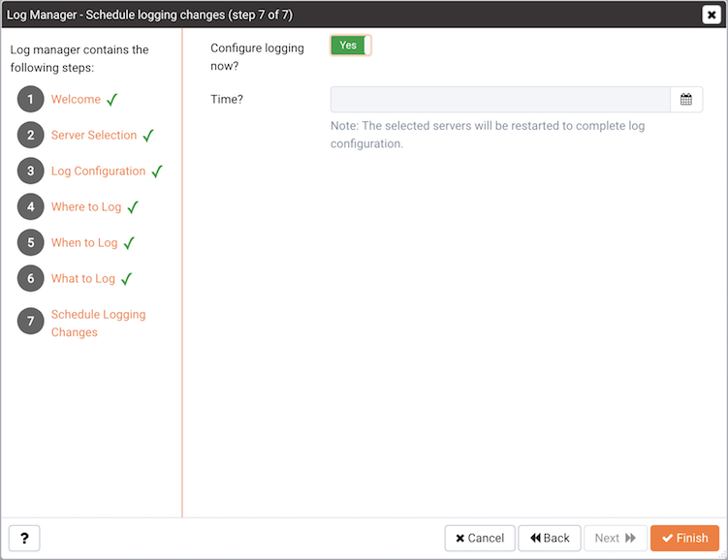This screenshot has width=728, height=560.
Task: Close the Log Manager dialog
Action: 711,15
